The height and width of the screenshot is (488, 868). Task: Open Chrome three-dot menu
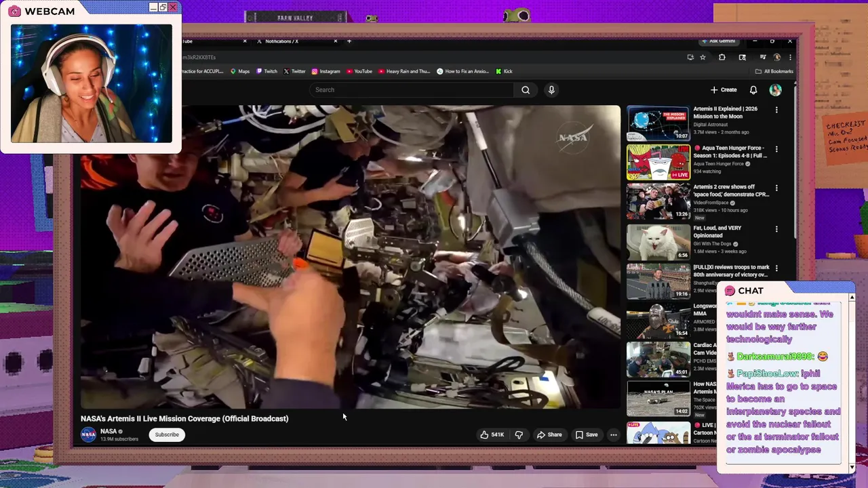coord(790,58)
